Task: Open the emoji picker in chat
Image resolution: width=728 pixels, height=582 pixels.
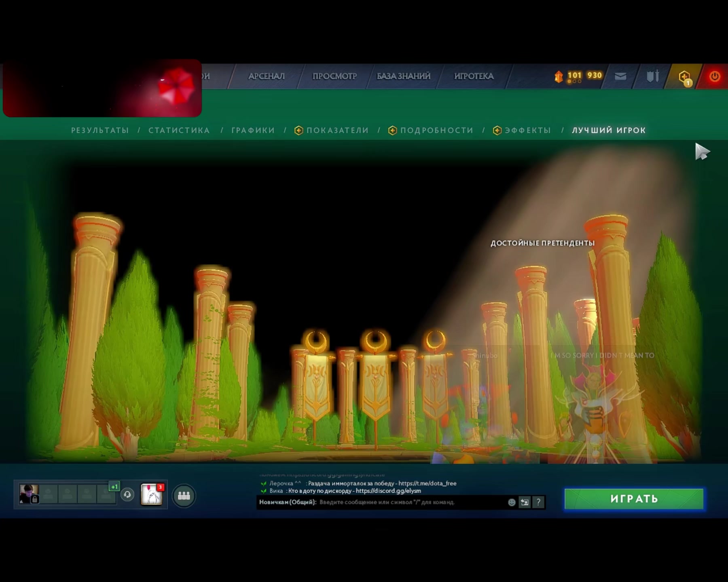Action: 512,502
